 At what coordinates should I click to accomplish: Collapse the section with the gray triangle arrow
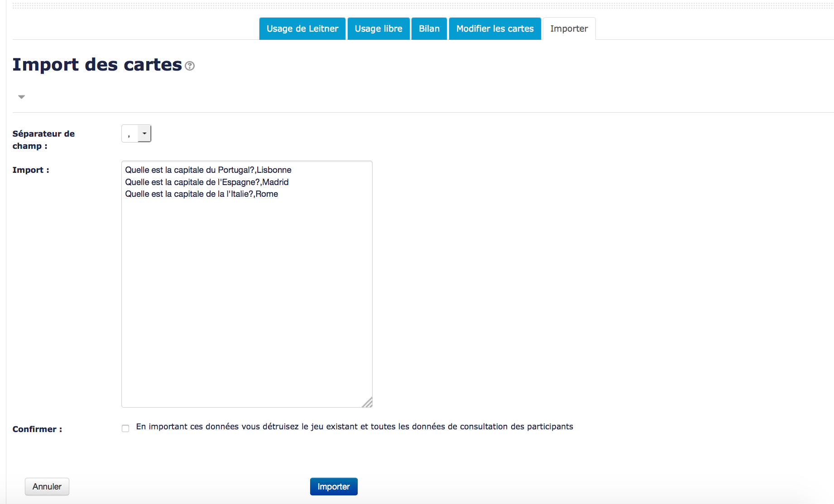point(21,97)
